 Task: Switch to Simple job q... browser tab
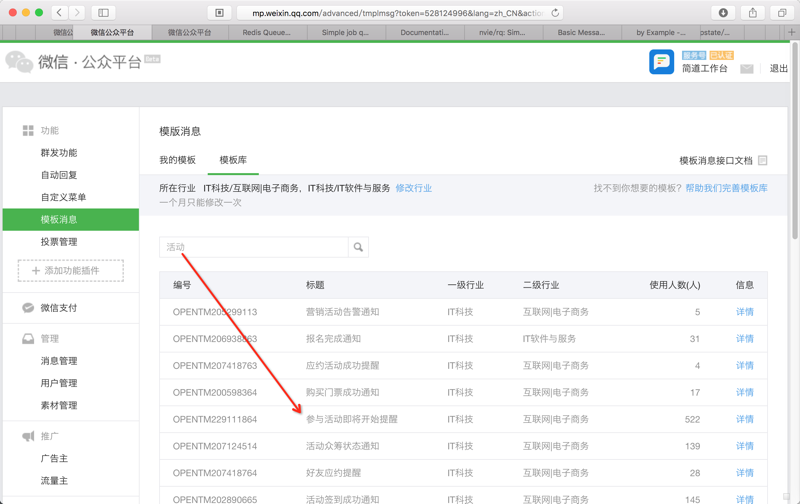pos(345,32)
